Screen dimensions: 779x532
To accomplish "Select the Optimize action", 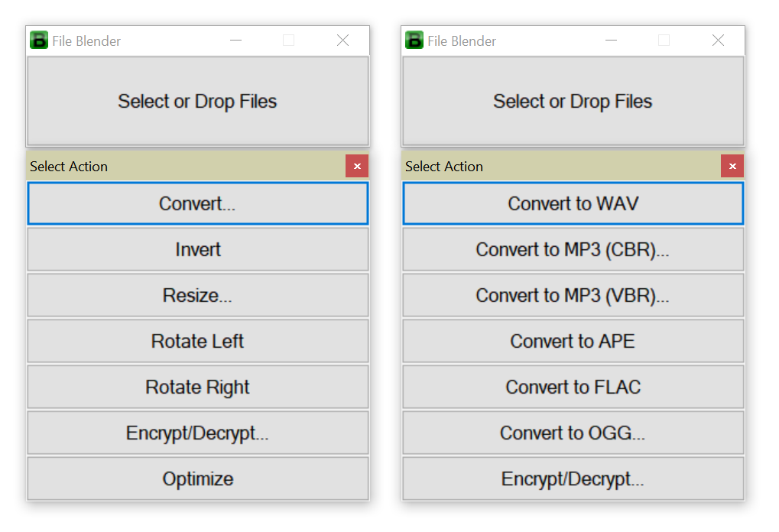I will click(x=197, y=478).
